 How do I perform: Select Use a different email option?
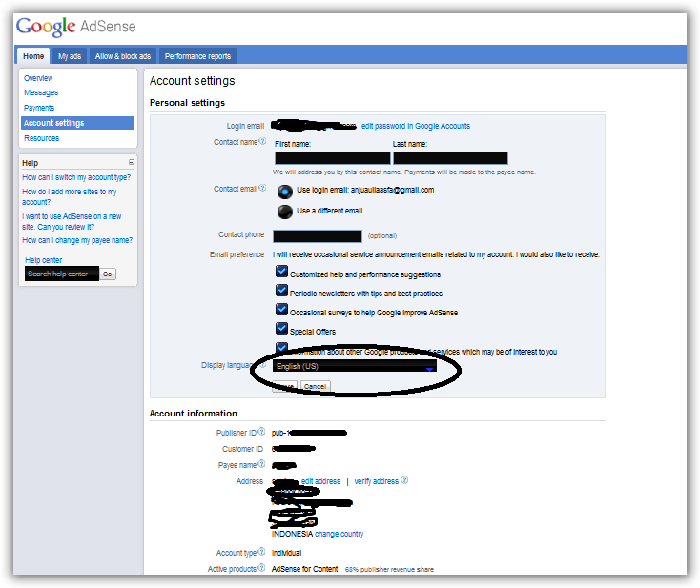[284, 212]
